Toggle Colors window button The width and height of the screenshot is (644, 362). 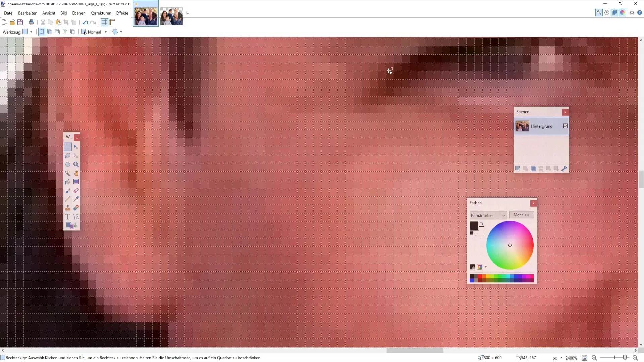pos(622,13)
